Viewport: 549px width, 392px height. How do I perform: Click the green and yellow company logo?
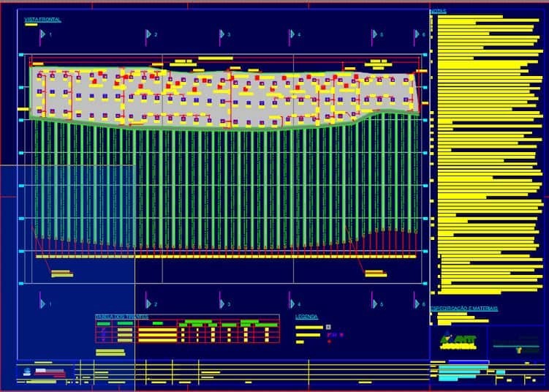point(458,342)
